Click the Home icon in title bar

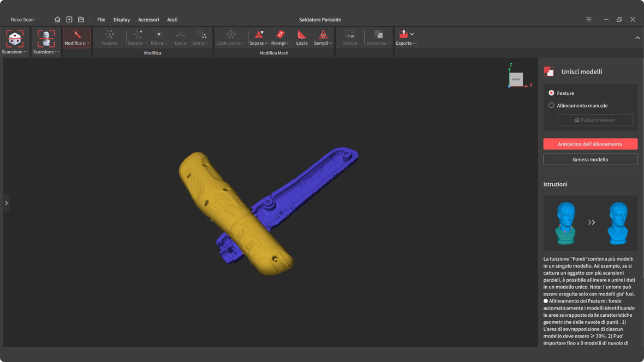tap(57, 20)
